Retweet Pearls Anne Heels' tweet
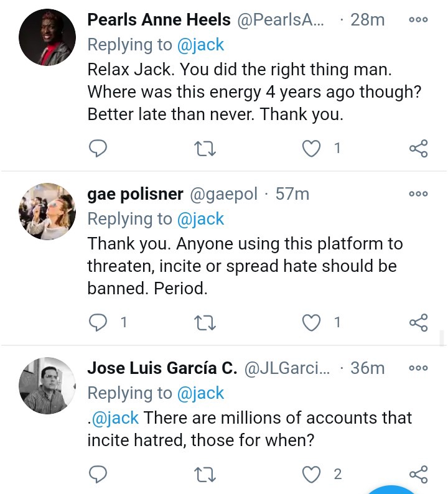Screen dimensions: 448x494 [x=205, y=149]
